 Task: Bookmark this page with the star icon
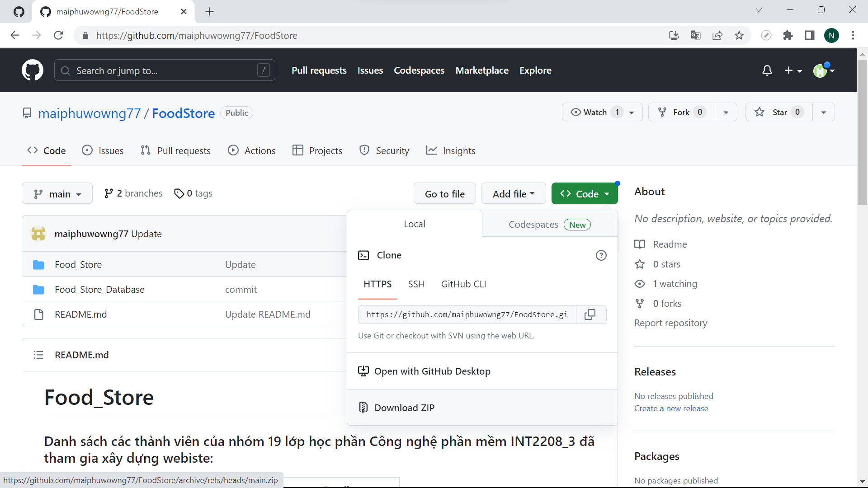pyautogui.click(x=739, y=35)
